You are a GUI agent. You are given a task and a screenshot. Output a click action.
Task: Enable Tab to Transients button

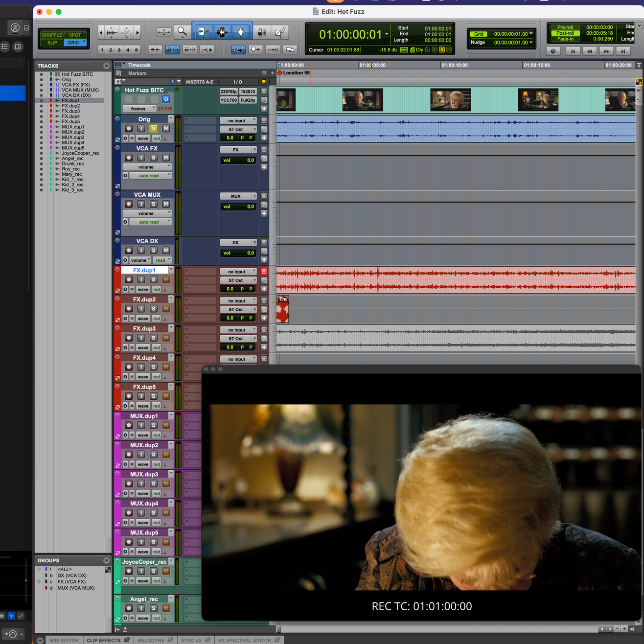155,49
